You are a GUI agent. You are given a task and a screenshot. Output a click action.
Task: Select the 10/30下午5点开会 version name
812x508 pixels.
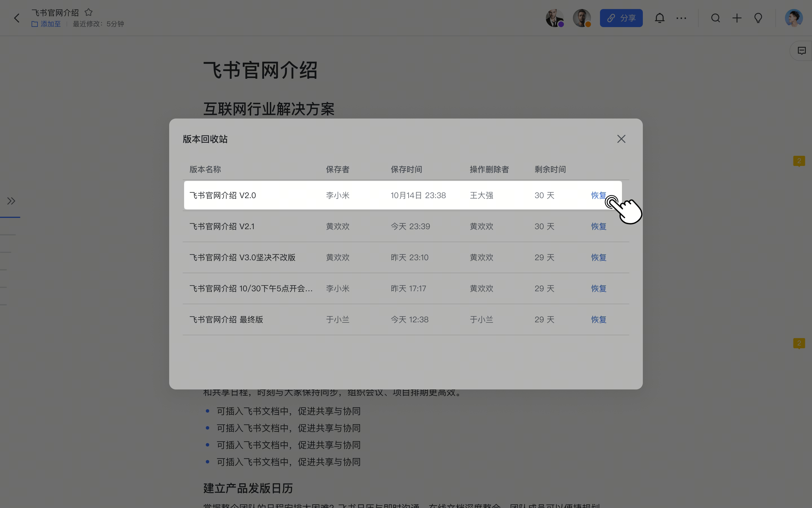(251, 289)
